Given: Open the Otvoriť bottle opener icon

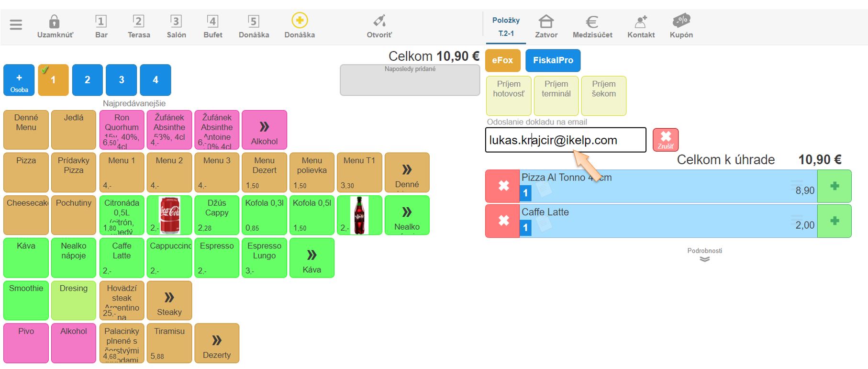Looking at the screenshot, I should coord(379,22).
